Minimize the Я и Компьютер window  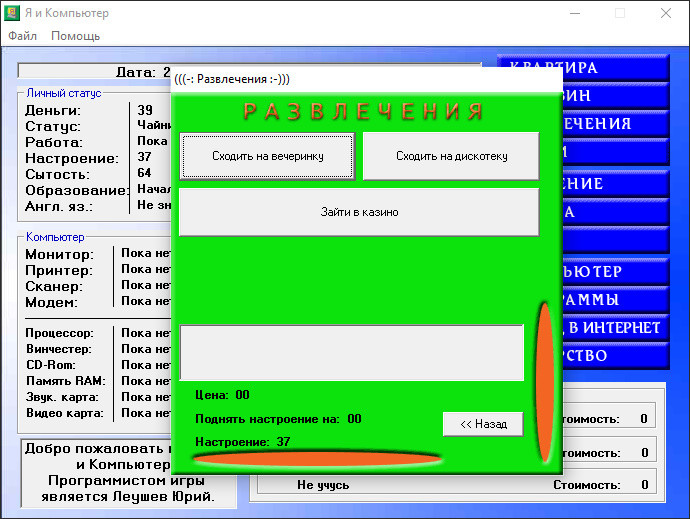coord(573,14)
